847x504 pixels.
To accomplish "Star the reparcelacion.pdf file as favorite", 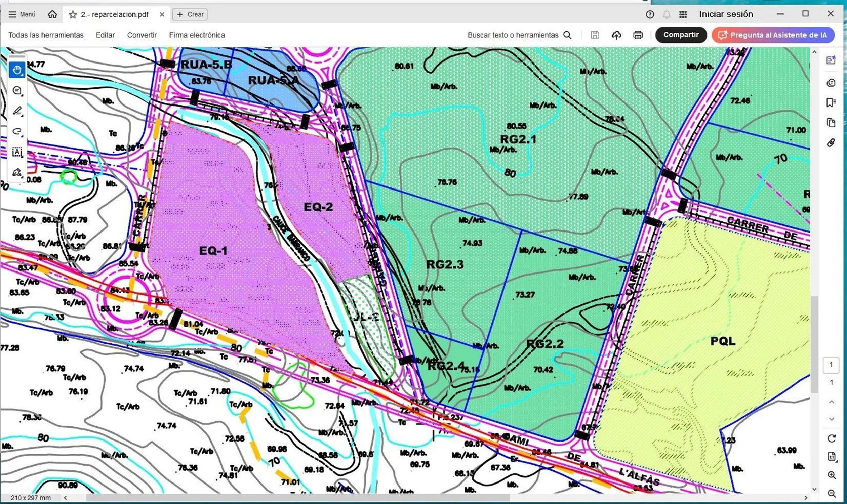I will point(73,14).
